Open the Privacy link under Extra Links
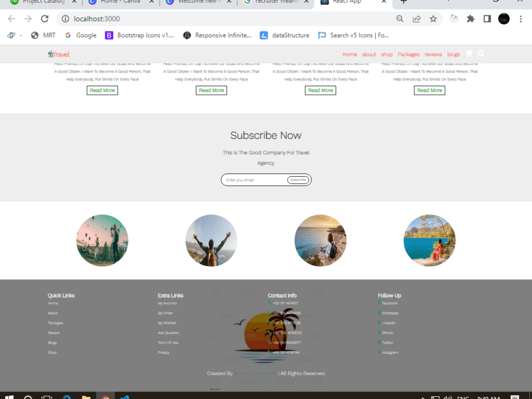Viewport: 532px width, 399px height. [x=163, y=352]
